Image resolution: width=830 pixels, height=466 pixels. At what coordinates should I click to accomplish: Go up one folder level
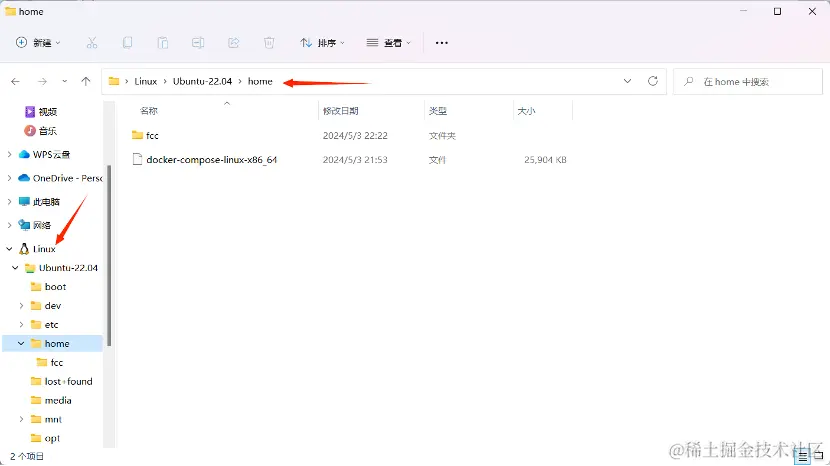[x=86, y=82]
